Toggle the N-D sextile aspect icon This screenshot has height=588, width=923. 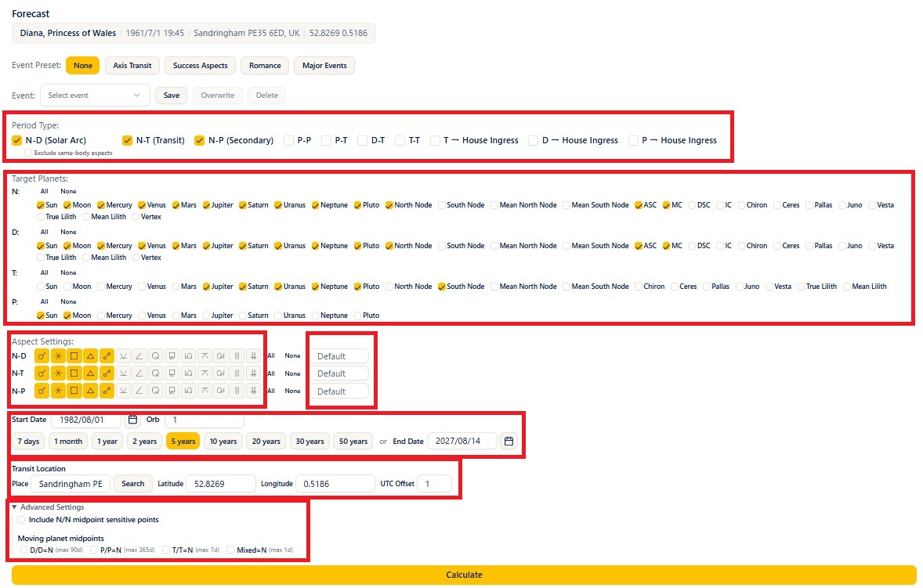pos(58,355)
